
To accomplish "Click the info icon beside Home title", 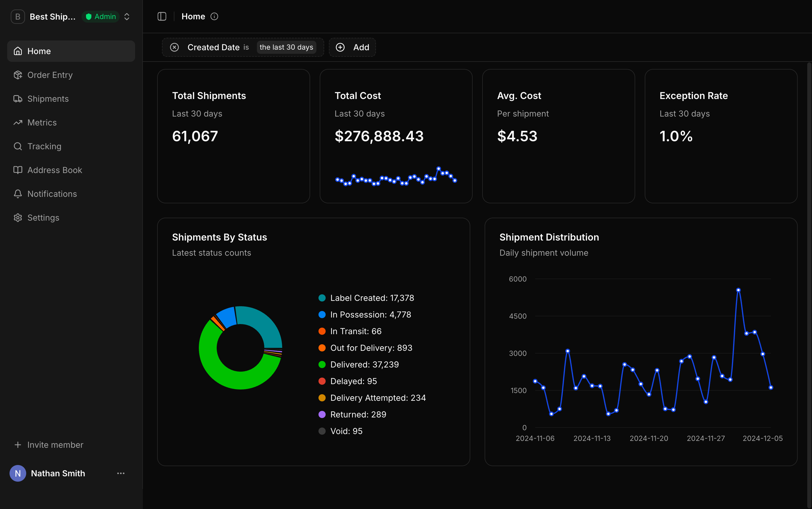I will point(214,16).
